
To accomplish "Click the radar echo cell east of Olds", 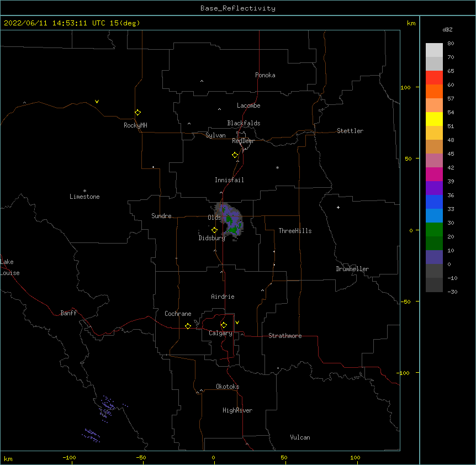I will pos(230,221).
